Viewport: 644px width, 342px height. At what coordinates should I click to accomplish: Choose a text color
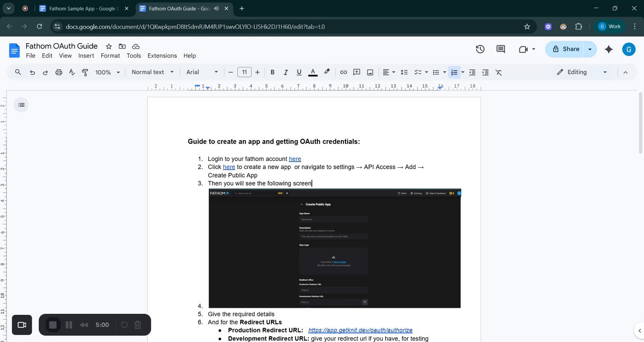[x=313, y=72]
